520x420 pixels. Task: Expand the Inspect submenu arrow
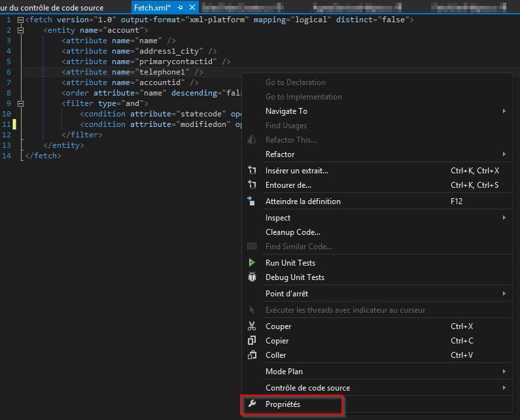tap(504, 218)
